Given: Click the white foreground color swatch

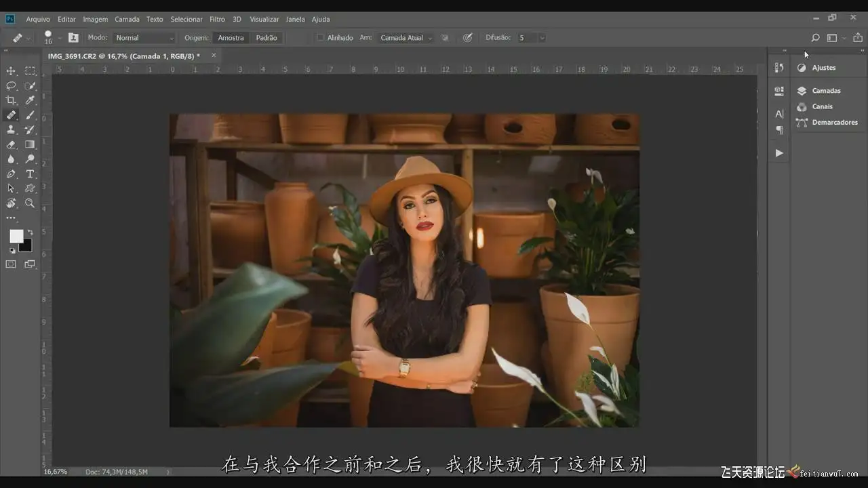Looking at the screenshot, I should 16,236.
